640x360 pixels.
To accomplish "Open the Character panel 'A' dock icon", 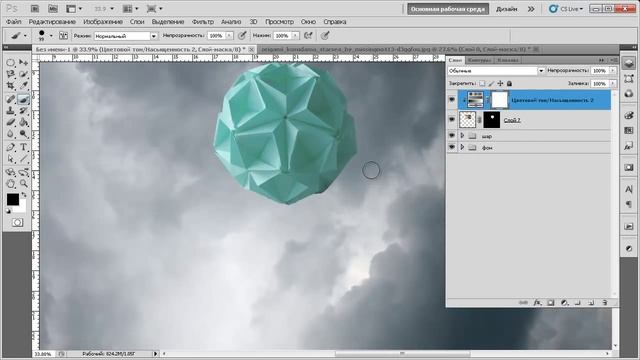I will point(629,189).
